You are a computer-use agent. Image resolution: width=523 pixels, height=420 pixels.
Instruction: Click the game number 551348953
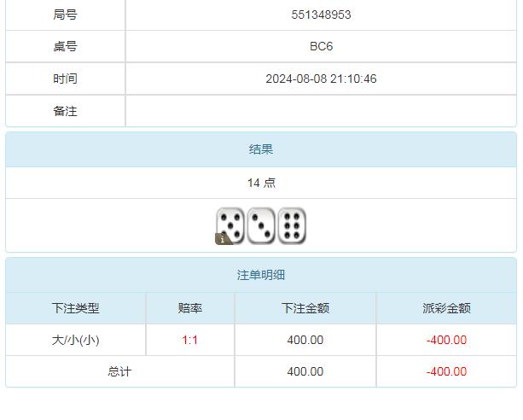point(321,15)
